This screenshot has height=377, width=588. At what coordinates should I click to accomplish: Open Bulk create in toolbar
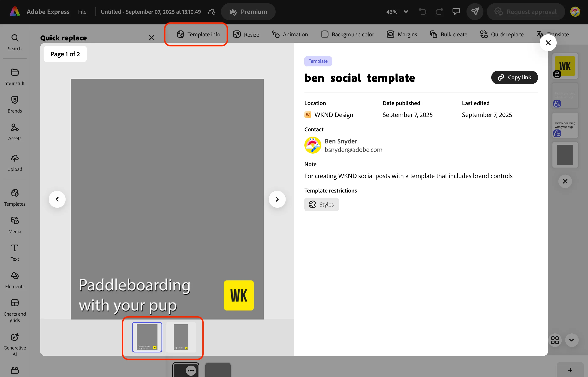(448, 34)
